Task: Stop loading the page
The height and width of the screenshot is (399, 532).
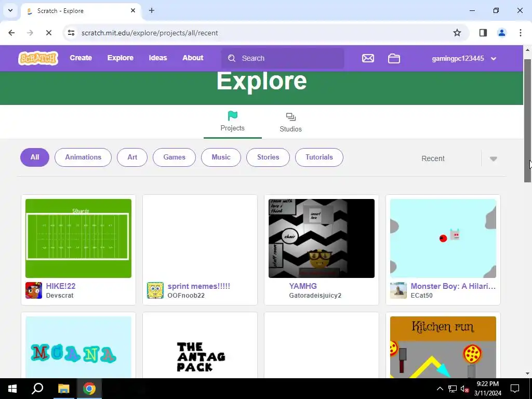Action: coord(48,33)
